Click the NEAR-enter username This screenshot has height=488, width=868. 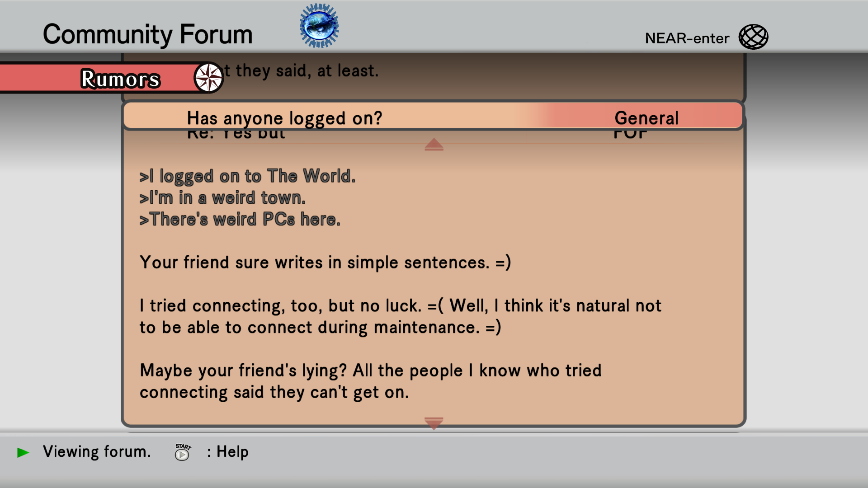(687, 38)
